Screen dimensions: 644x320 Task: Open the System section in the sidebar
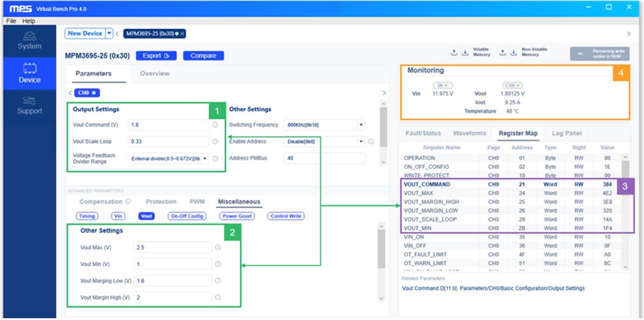pyautogui.click(x=29, y=41)
